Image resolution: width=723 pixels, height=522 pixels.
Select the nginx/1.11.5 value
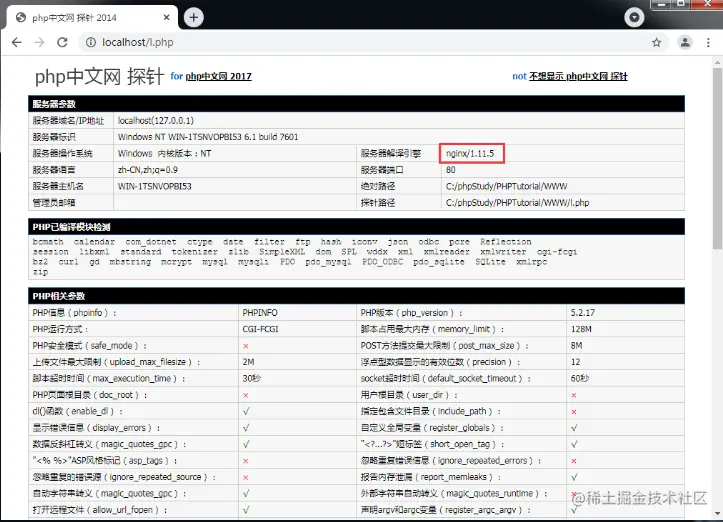[x=470, y=154]
